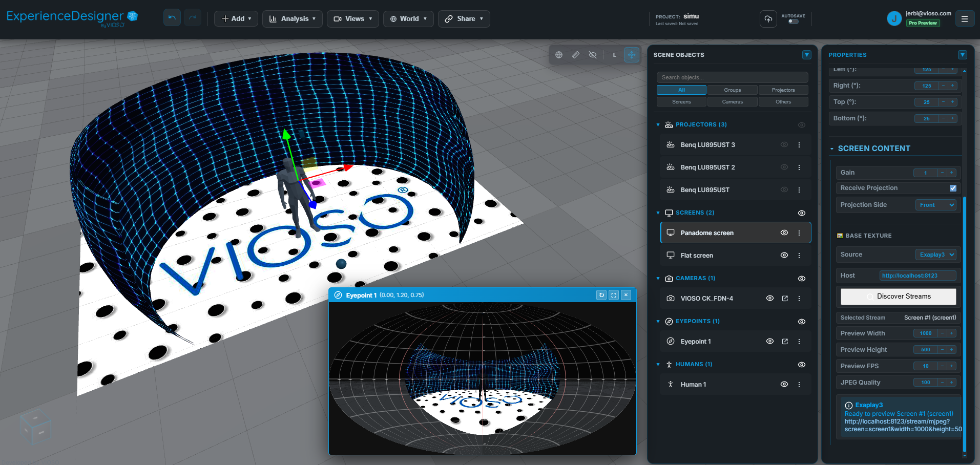The image size is (980, 465).
Task: Toggle the Autosave switch
Action: click(793, 22)
